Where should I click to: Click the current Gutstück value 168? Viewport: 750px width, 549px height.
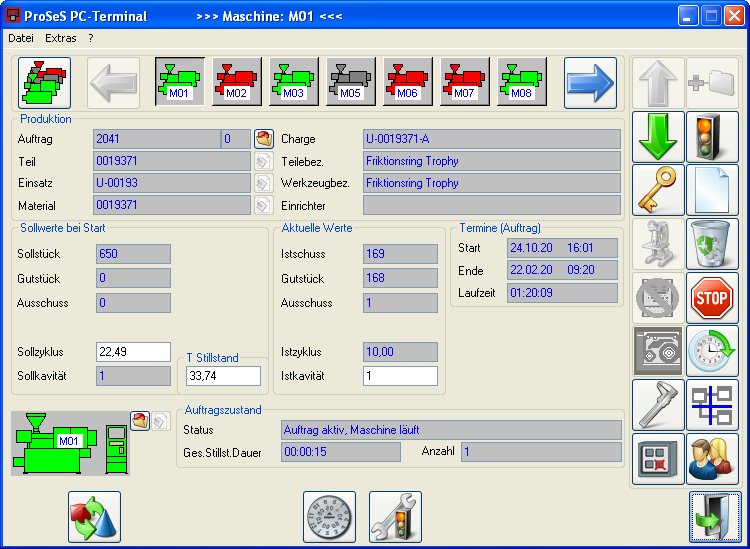[x=400, y=278]
